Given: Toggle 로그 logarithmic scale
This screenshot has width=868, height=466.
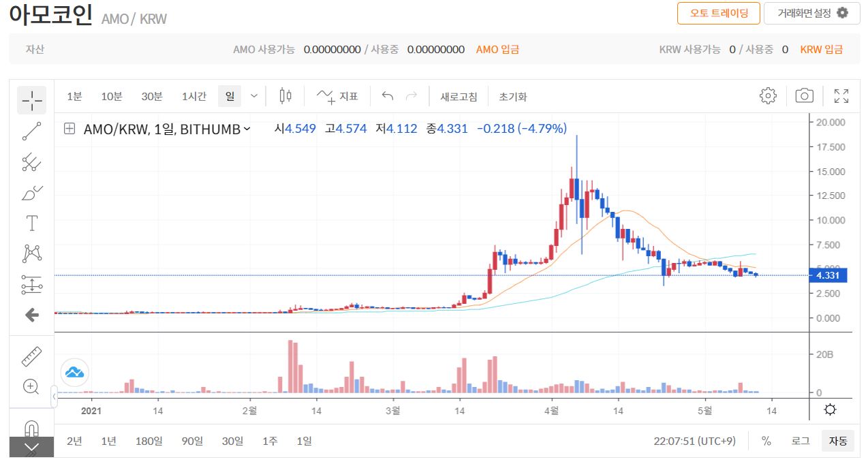Looking at the screenshot, I should 801,441.
